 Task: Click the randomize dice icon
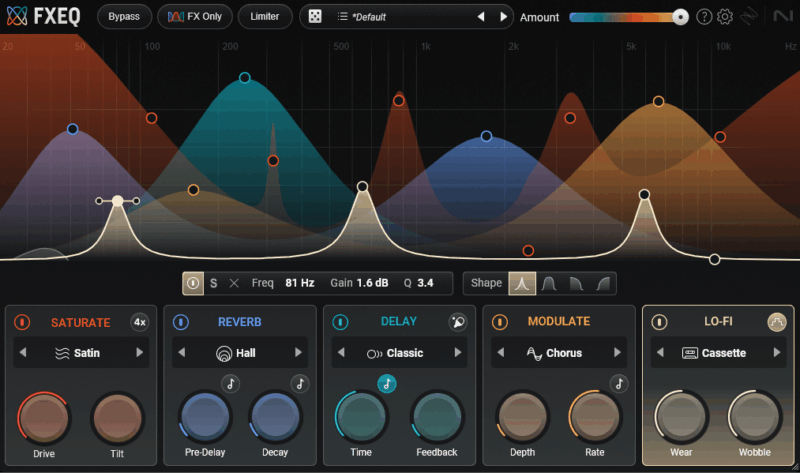click(x=315, y=17)
